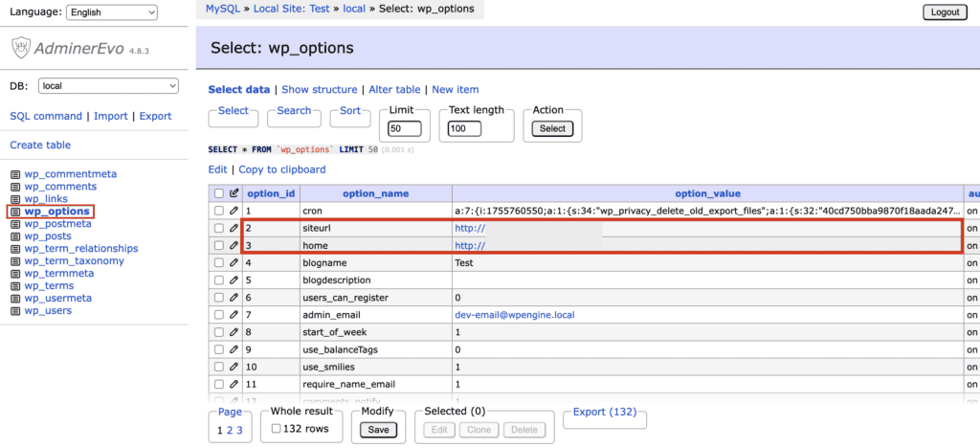Click edit pencil icon for cron row

pyautogui.click(x=234, y=212)
